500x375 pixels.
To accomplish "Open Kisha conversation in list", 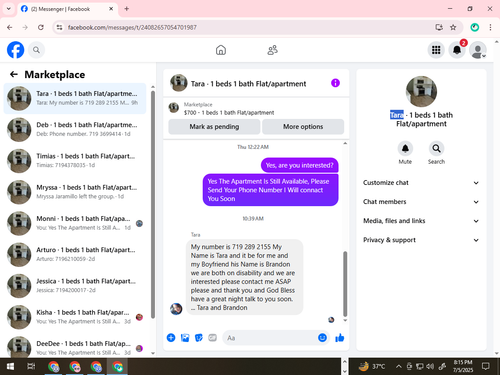I will click(75, 317).
